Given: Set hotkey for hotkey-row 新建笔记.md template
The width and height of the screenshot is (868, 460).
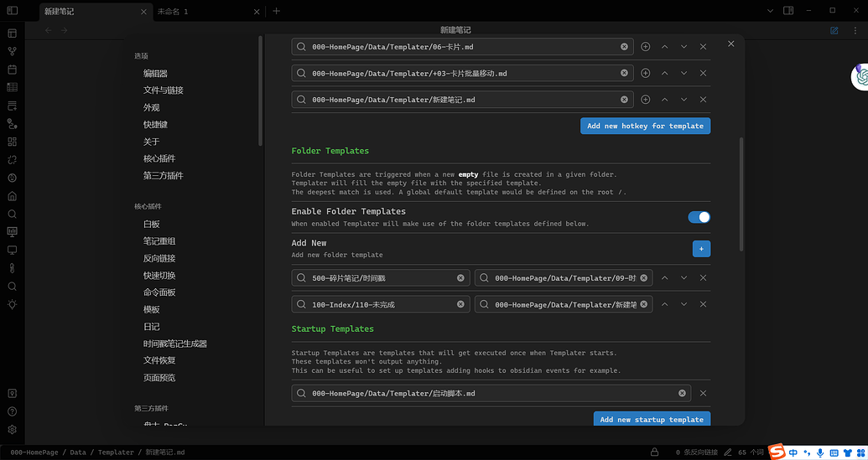Looking at the screenshot, I should (x=646, y=100).
